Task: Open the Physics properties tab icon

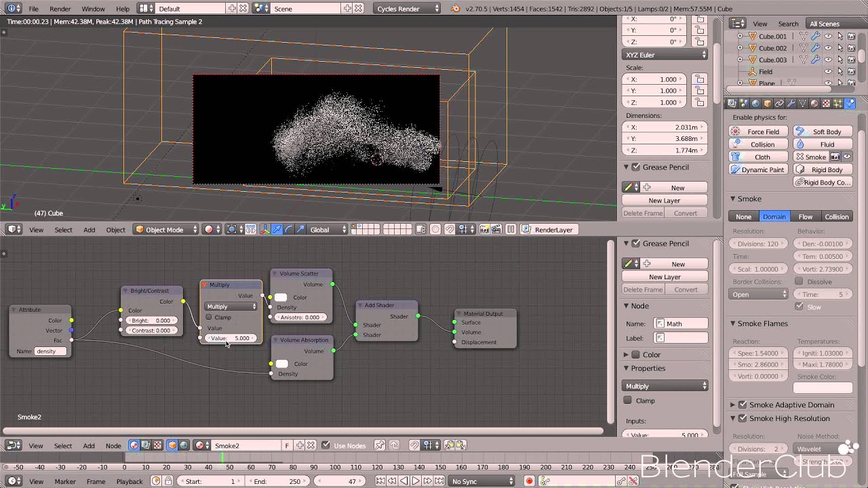Action: coord(850,104)
